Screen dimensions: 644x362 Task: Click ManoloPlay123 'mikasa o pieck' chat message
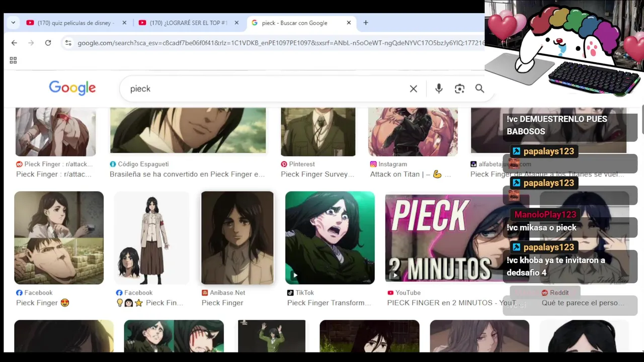570,227
